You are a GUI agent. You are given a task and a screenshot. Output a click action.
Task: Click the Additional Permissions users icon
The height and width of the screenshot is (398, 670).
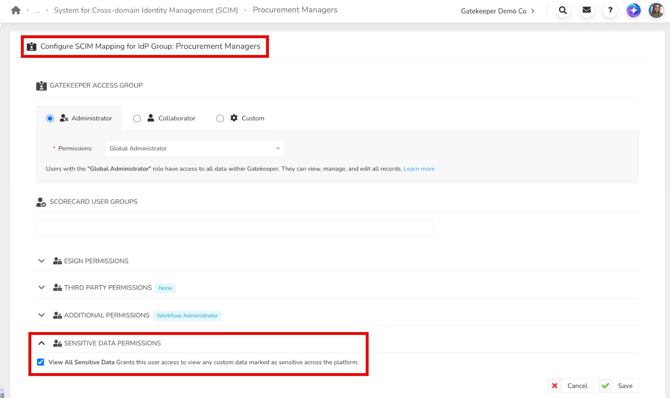[57, 315]
